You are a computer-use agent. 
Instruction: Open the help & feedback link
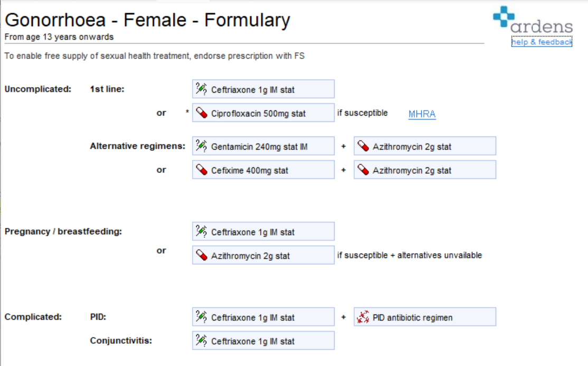[542, 42]
